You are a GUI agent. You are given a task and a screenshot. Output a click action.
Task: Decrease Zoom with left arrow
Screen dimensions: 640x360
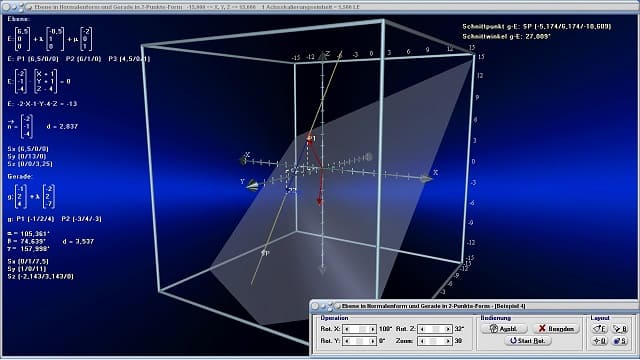click(422, 341)
